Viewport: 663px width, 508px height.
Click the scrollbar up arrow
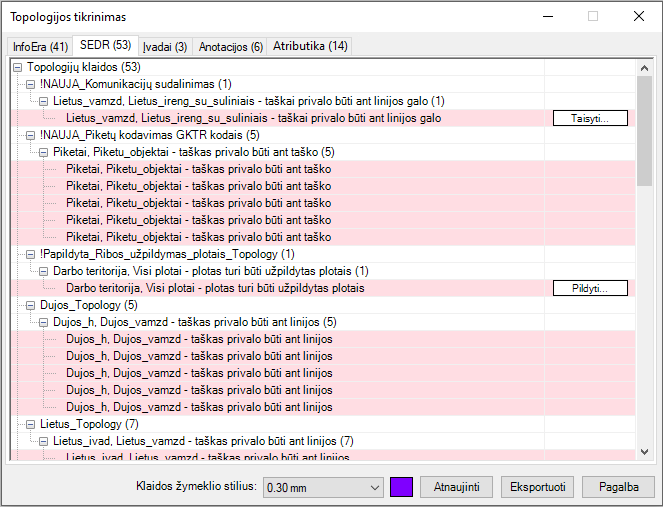(x=644, y=68)
